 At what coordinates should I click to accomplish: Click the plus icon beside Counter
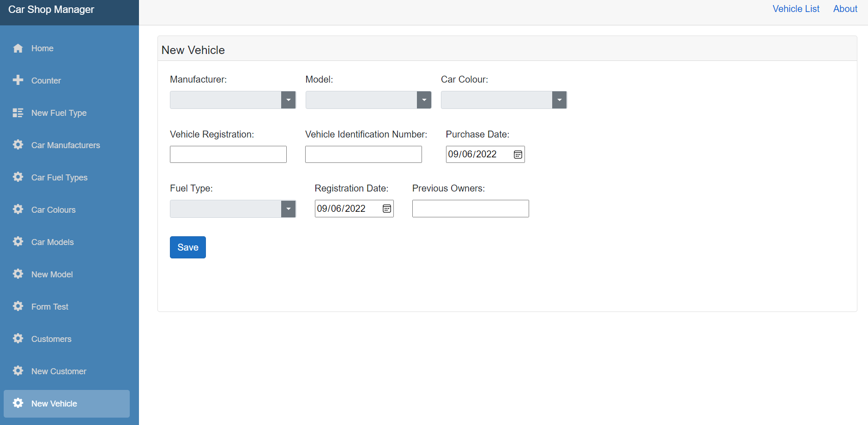(18, 80)
